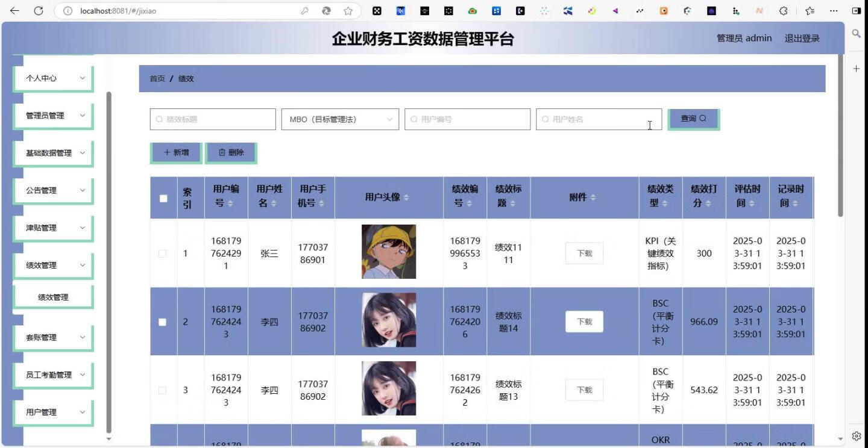Click the 绩效 breadcrumb item

[x=186, y=79]
